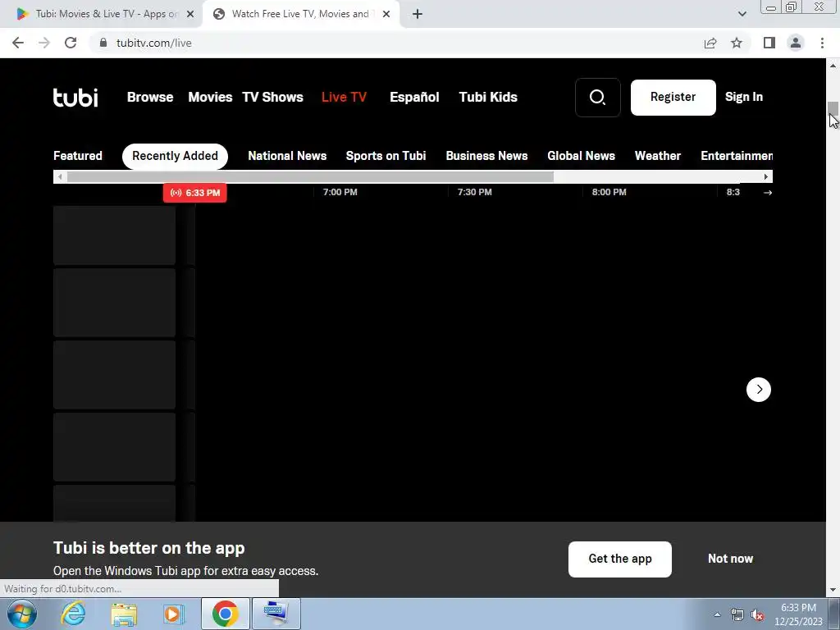Click the 7:30 PM schedule time label
The width and height of the screenshot is (840, 630).
coord(475,192)
